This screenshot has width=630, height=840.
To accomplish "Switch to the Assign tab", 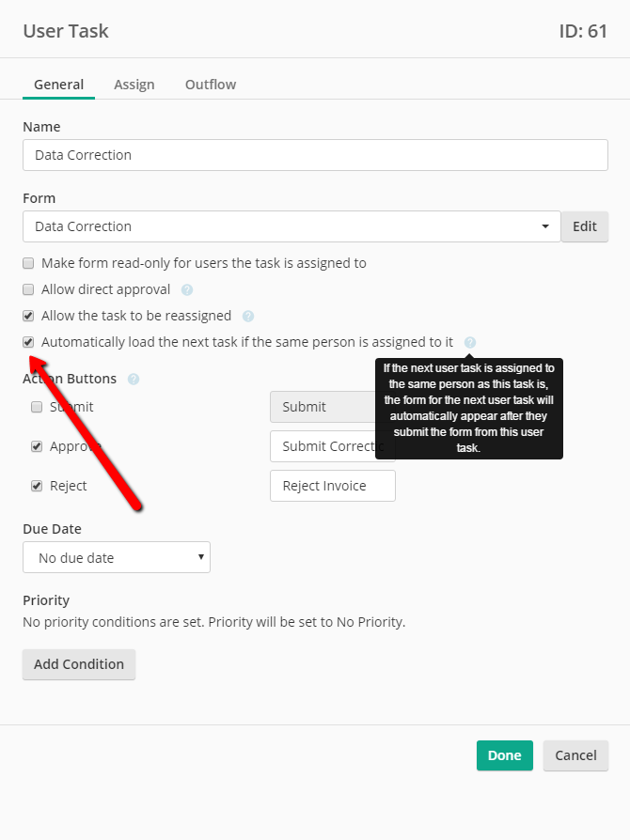I will 134,85.
